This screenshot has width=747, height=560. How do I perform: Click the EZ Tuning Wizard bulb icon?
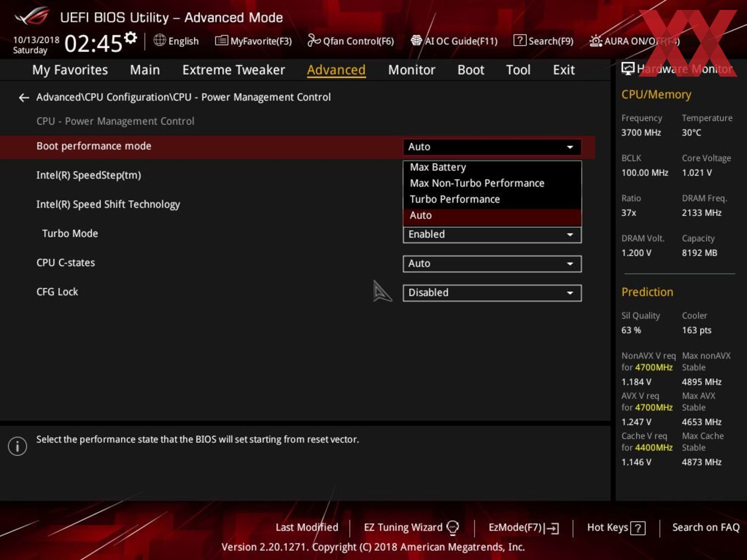[x=453, y=528]
